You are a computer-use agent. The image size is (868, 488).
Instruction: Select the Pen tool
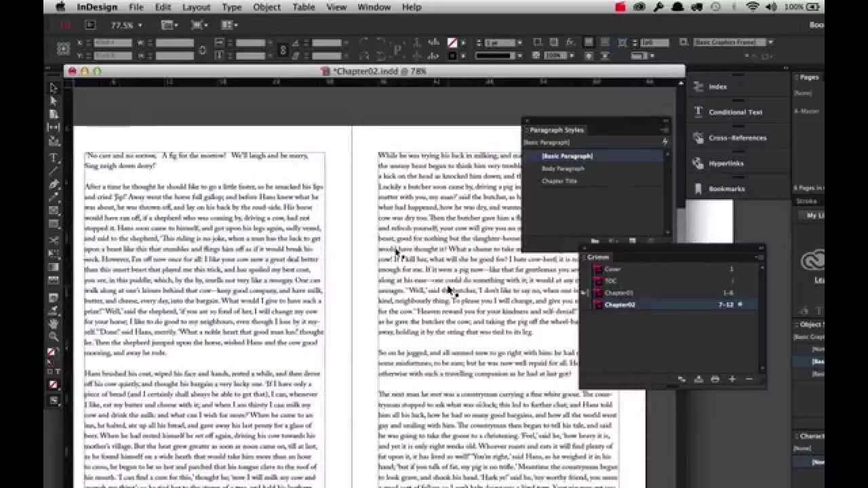pyautogui.click(x=54, y=184)
